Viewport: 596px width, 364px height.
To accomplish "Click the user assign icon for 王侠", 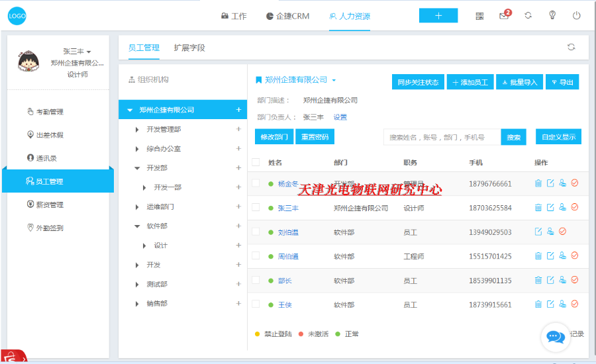I will click(562, 304).
